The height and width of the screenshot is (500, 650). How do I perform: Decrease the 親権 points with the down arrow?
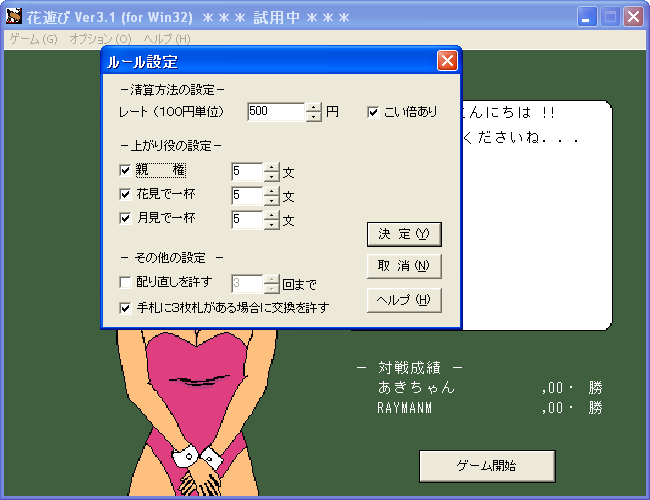point(272,177)
